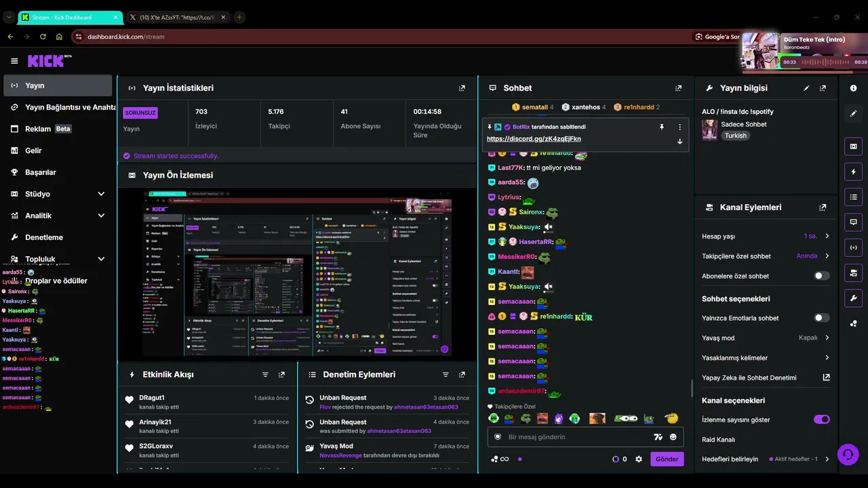Screen dimensions: 868x488
Task: Toggle Yalnızca Emotlarla sohbet switch
Action: (x=821, y=318)
